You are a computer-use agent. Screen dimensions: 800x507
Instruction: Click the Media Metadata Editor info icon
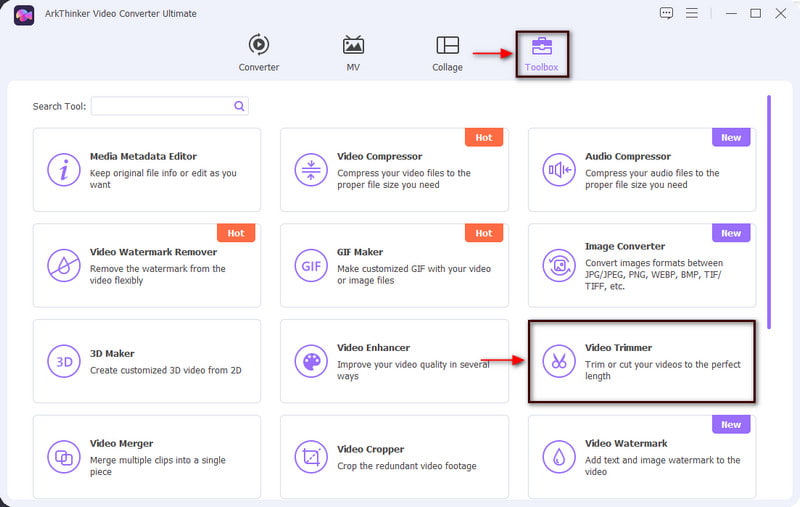(64, 170)
